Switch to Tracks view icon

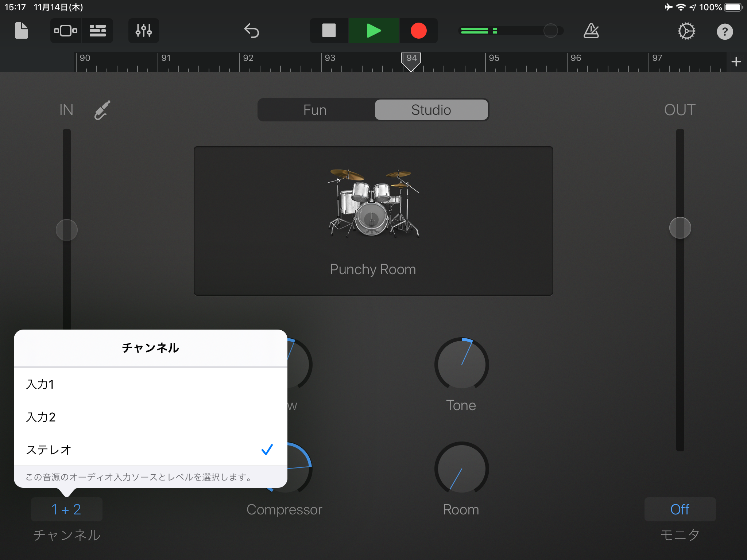point(97,31)
